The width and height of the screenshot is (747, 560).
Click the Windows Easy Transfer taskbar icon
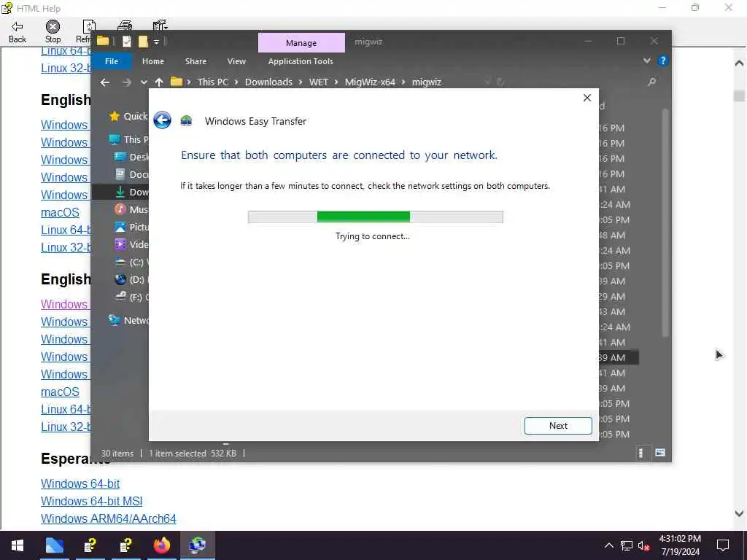click(197, 545)
